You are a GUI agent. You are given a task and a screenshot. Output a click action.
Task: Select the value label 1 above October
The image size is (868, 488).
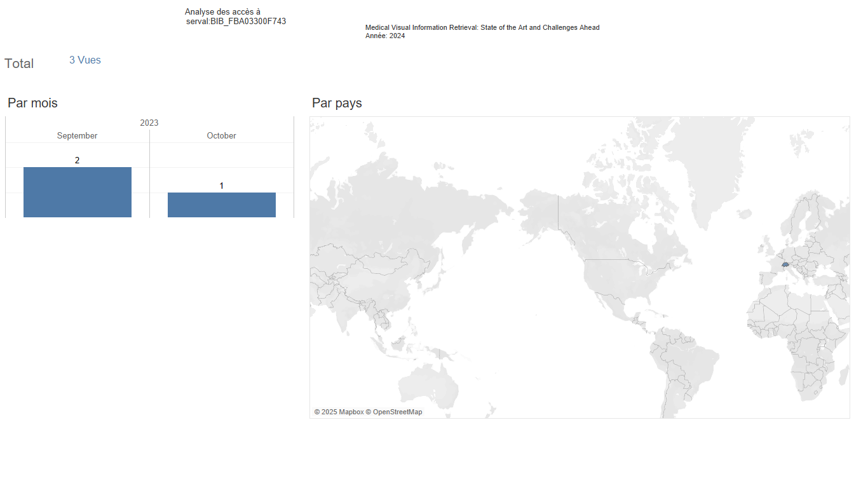coord(221,186)
